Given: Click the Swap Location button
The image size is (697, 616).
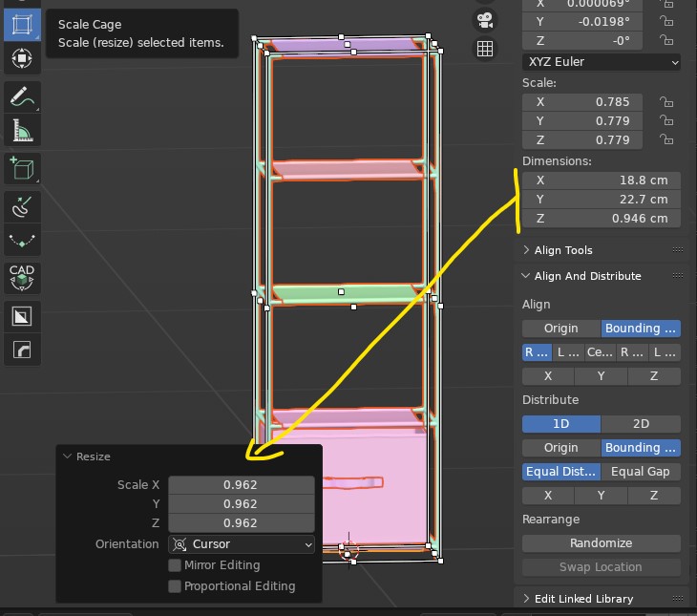Looking at the screenshot, I should pos(602,567).
